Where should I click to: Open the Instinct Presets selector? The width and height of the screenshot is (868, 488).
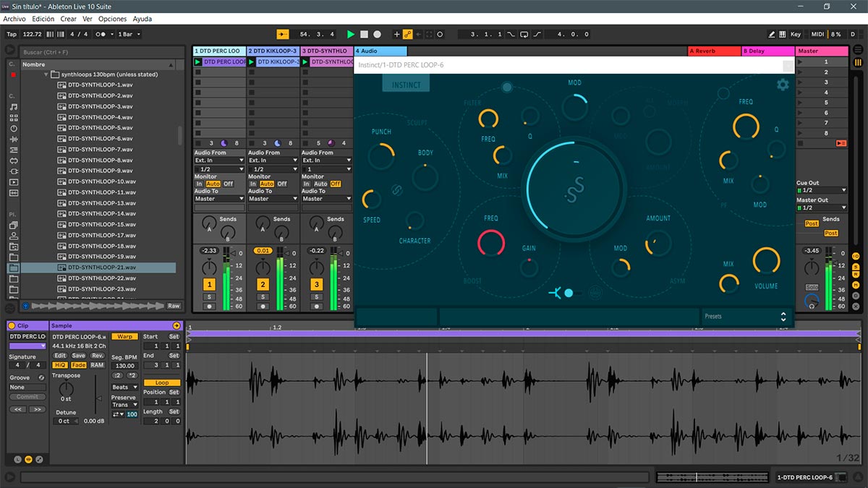pos(745,317)
